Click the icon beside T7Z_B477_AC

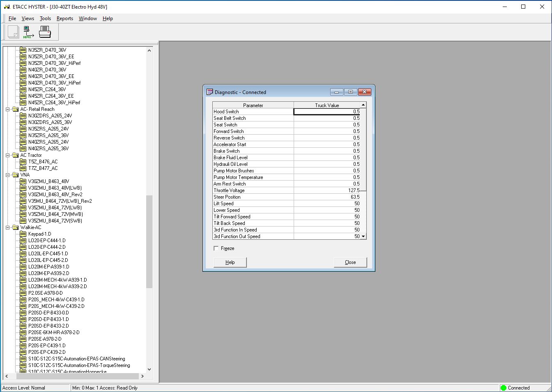coord(23,168)
